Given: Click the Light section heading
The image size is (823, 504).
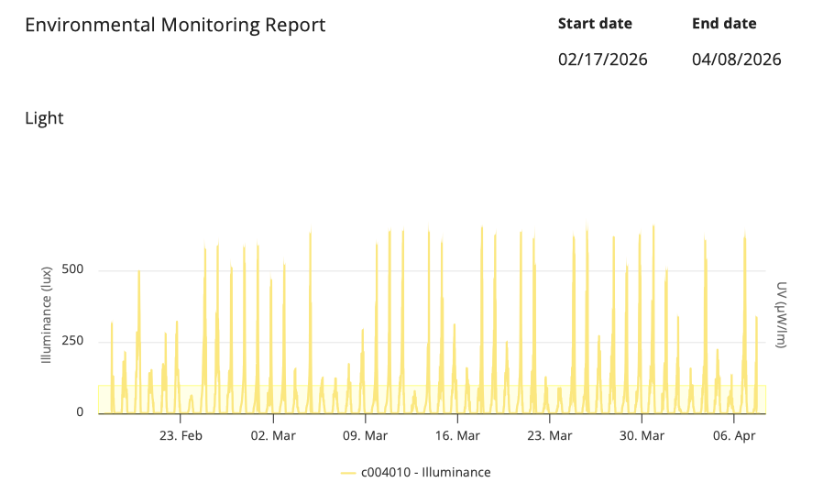Looking at the screenshot, I should tap(44, 118).
